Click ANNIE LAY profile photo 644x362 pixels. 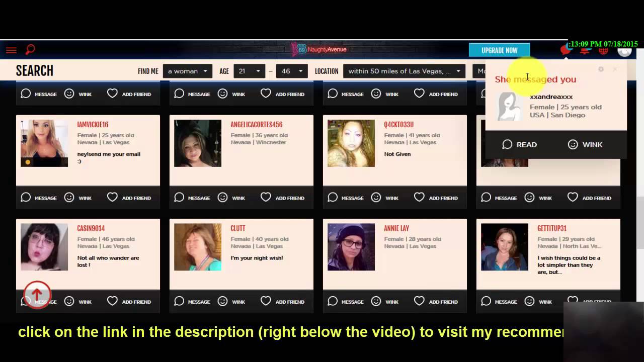351,247
